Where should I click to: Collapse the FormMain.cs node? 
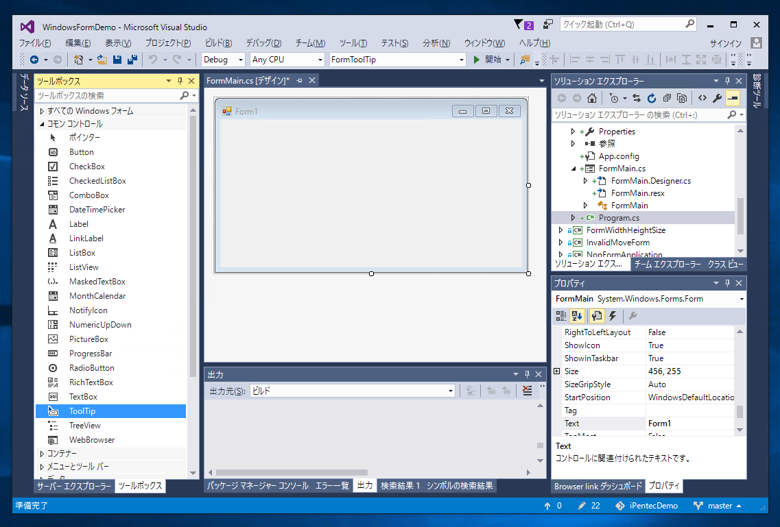point(573,169)
